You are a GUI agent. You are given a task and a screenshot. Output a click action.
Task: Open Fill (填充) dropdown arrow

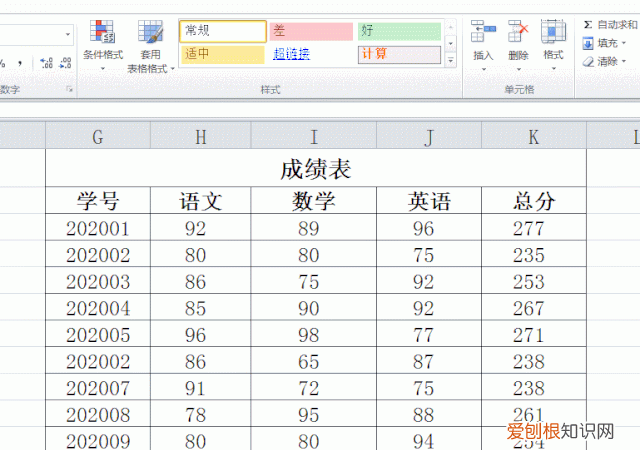tap(623, 43)
